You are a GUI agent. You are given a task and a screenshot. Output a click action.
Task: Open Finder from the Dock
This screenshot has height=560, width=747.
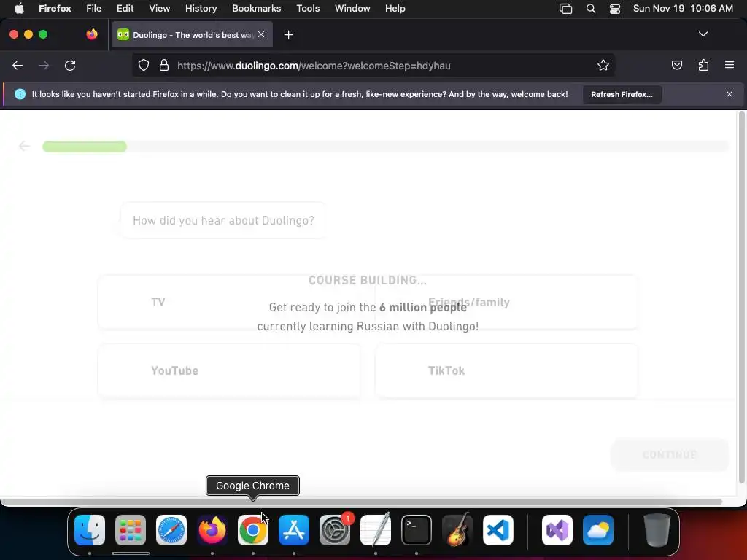coord(90,530)
